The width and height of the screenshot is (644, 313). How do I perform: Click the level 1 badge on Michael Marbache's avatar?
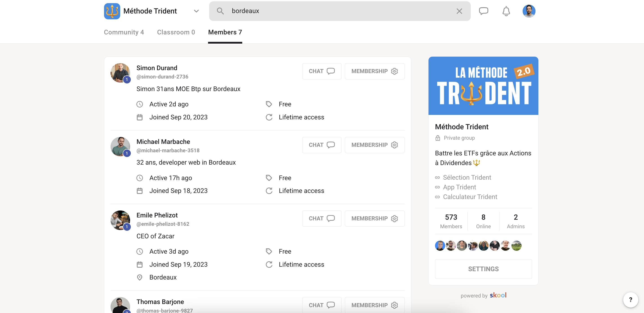127,153
